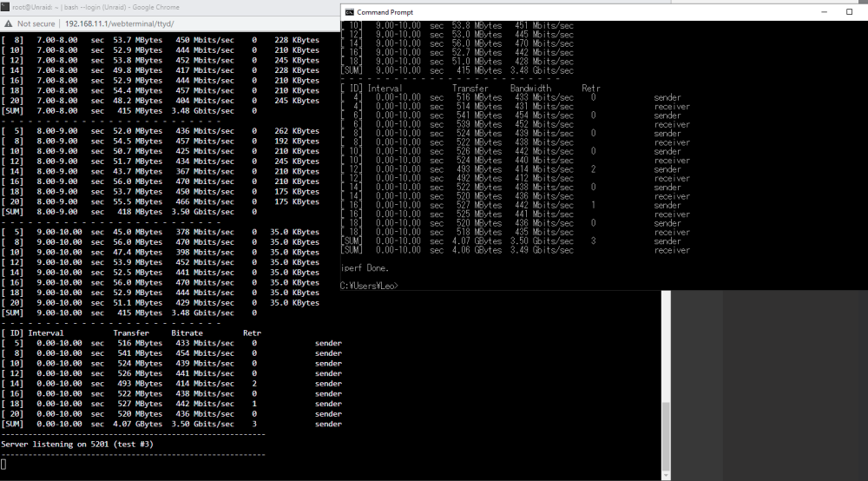This screenshot has width=868, height=481.
Task: Click "47.4 MBytes" in web terminal
Action: (138, 253)
